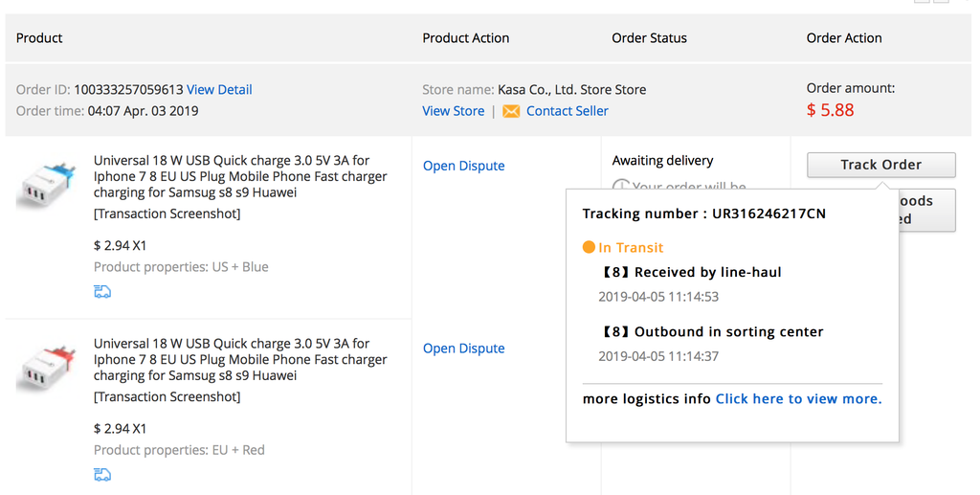The height and width of the screenshot is (495, 980).
Task: Click timestamp 2019-04-05 11:14:37
Action: pos(658,356)
